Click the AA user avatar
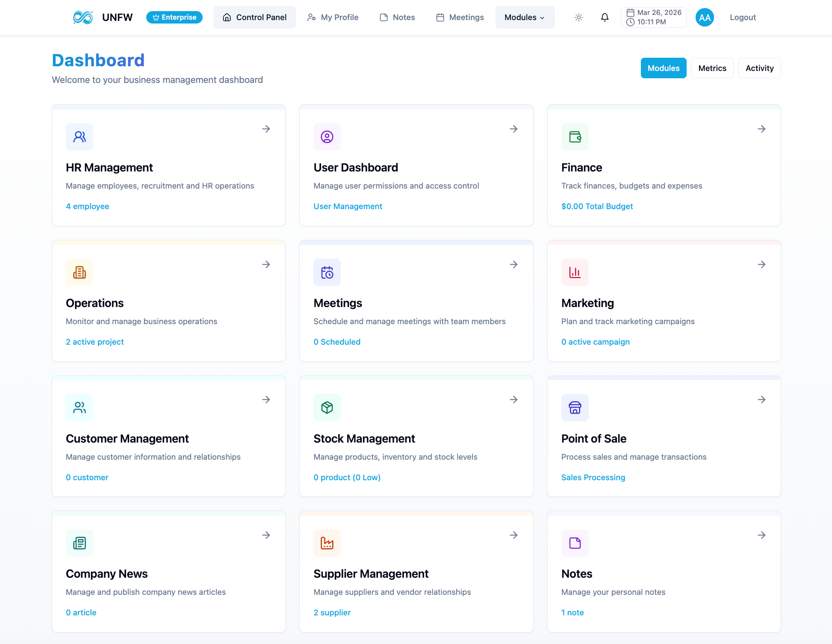 [x=705, y=18]
